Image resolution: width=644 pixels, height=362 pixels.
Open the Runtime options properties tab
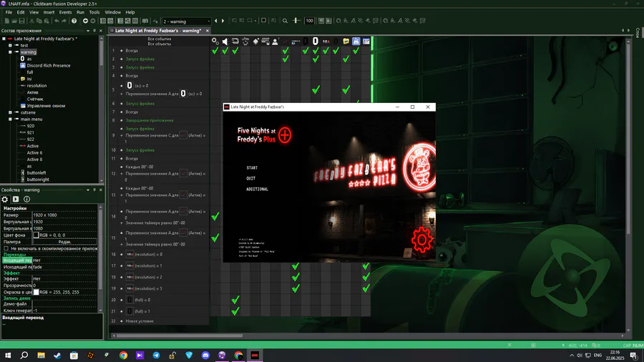pos(16,199)
